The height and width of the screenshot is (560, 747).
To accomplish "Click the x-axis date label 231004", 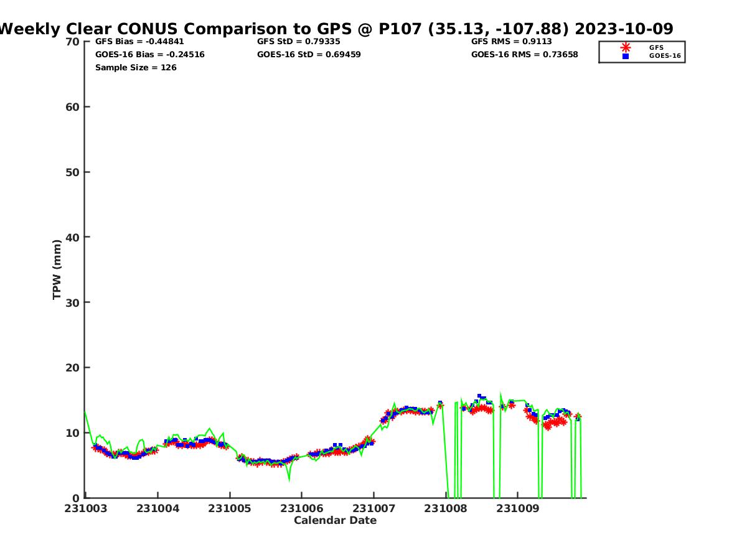I will pos(158,508).
